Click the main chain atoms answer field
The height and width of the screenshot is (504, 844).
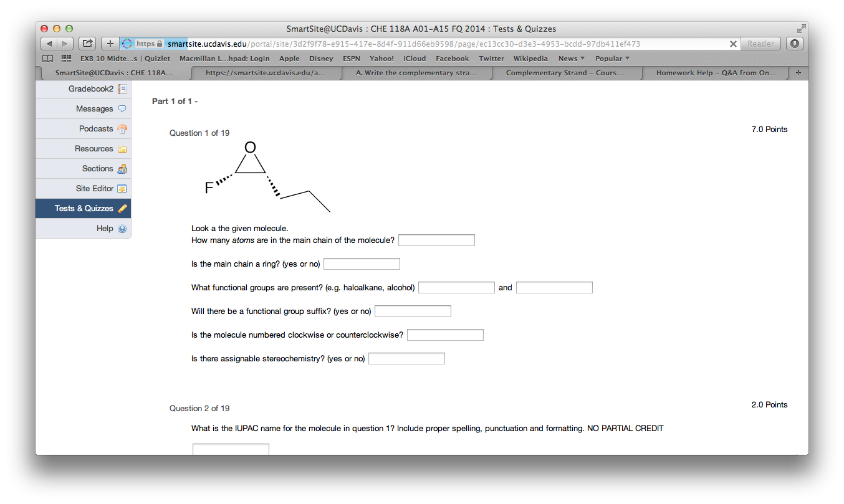tap(436, 240)
